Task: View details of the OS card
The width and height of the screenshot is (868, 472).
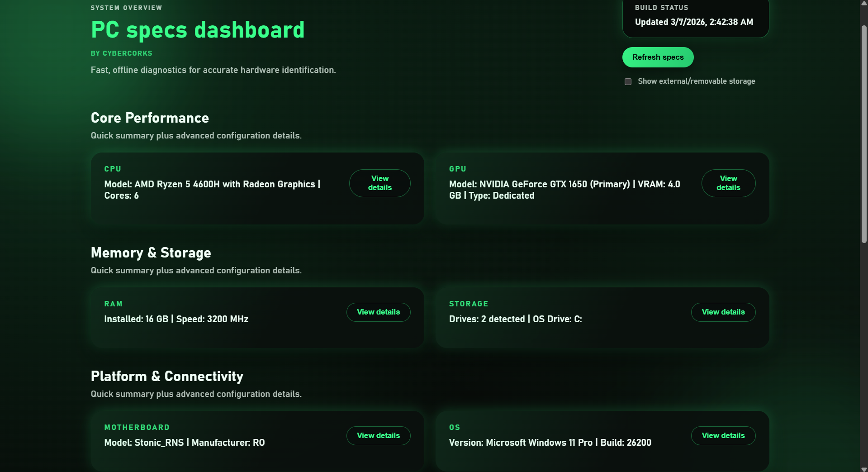Action: point(723,436)
